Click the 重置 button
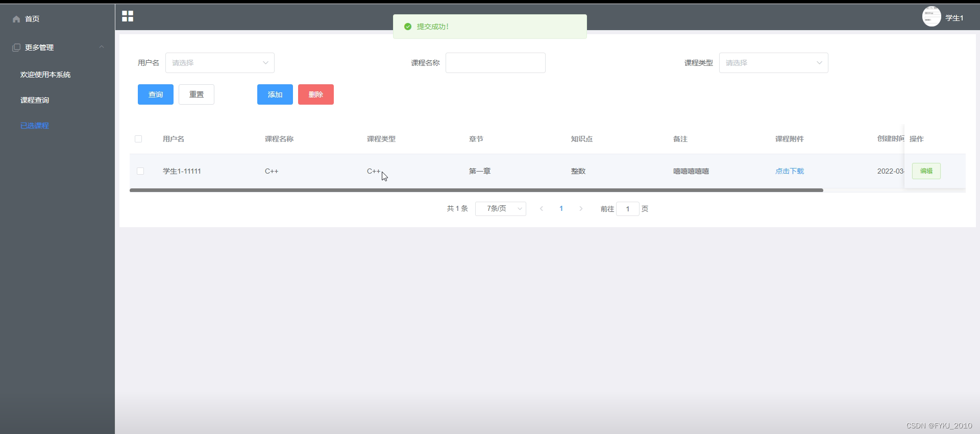Viewport: 980px width, 434px height. (x=197, y=94)
